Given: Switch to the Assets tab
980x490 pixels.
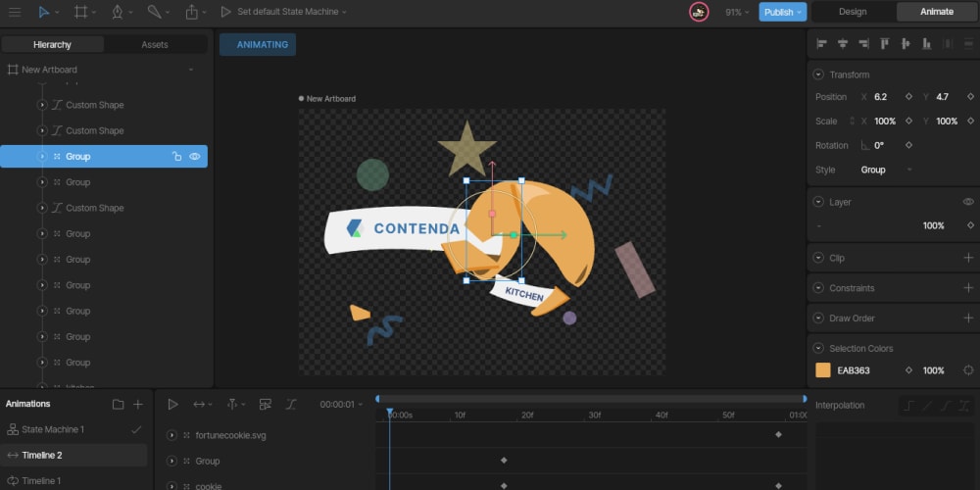Looking at the screenshot, I should pyautogui.click(x=155, y=44).
